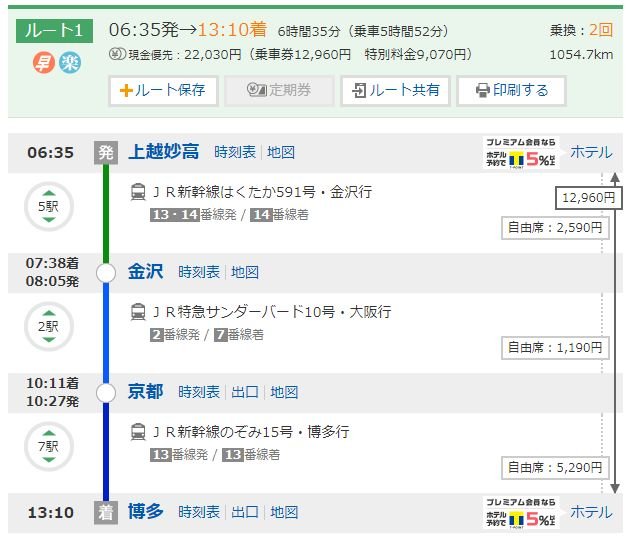This screenshot has width=630, height=539.
Task: Click 現金優先：22,030円 fare text
Action: click(x=185, y=54)
